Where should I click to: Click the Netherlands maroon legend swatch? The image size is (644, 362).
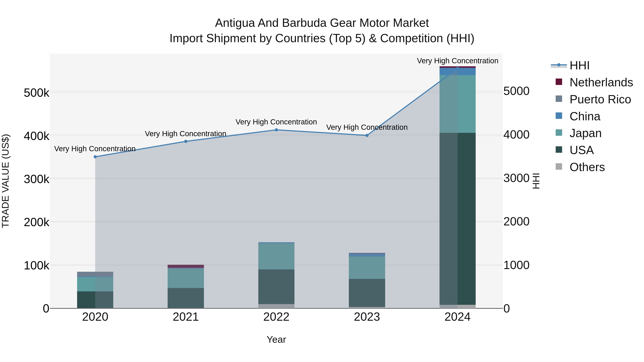[x=559, y=82]
